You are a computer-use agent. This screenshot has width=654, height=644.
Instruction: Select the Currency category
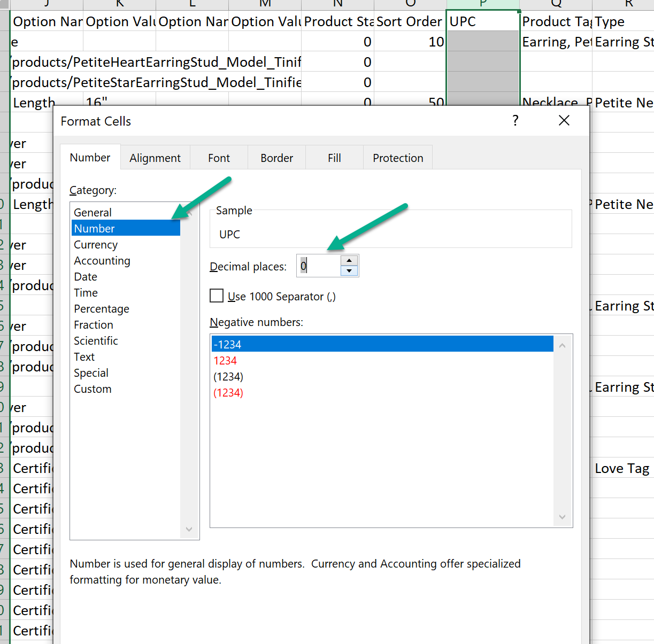pyautogui.click(x=96, y=245)
